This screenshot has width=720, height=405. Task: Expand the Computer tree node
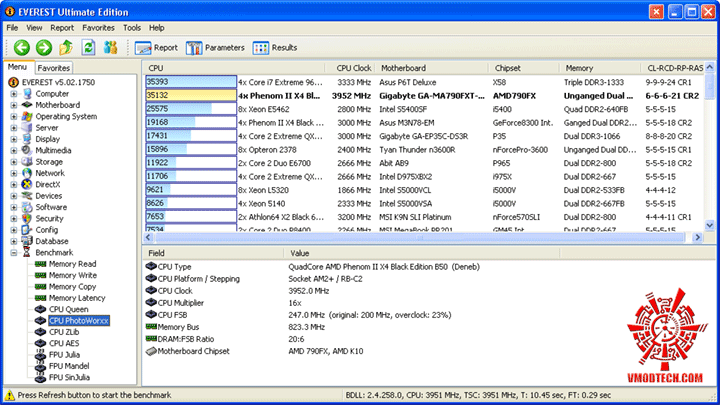(14, 94)
